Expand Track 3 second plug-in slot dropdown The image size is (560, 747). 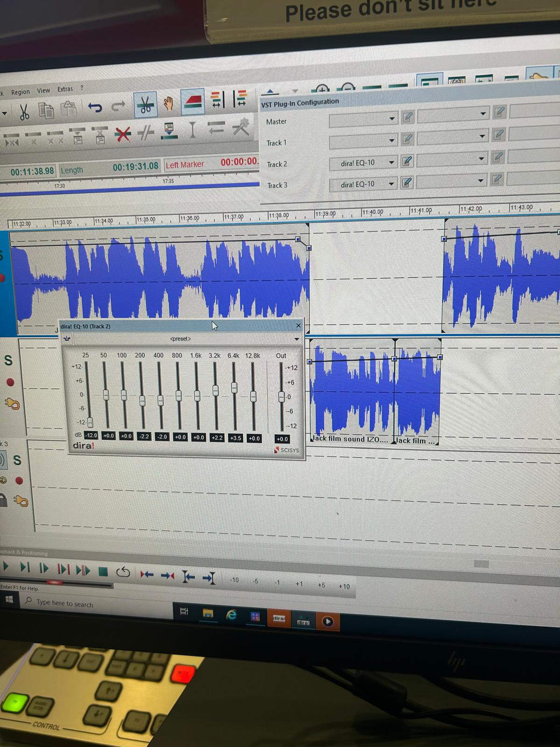click(481, 180)
